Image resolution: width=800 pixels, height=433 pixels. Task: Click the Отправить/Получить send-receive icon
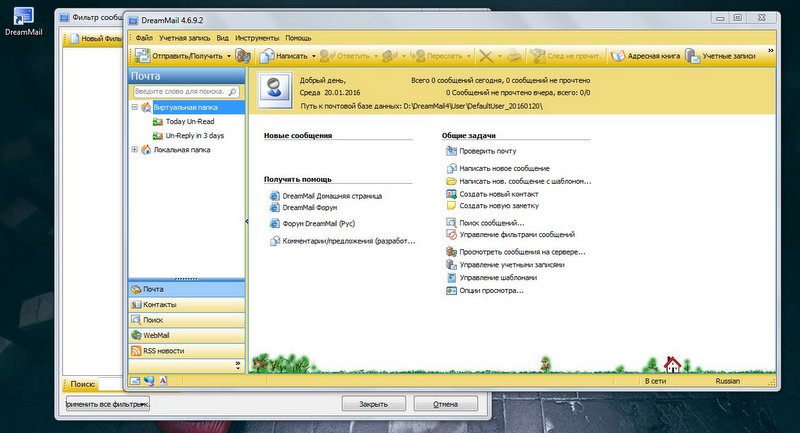pyautogui.click(x=142, y=56)
